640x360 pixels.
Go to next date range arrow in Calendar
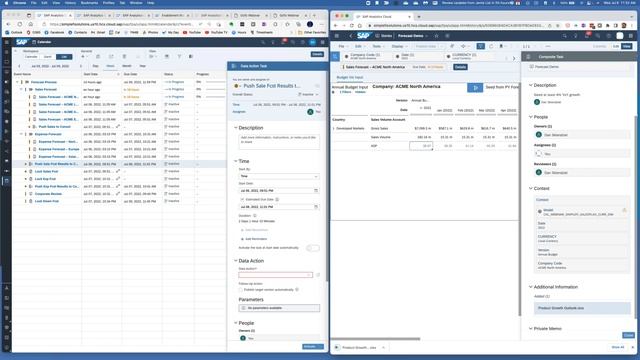(x=81, y=66)
